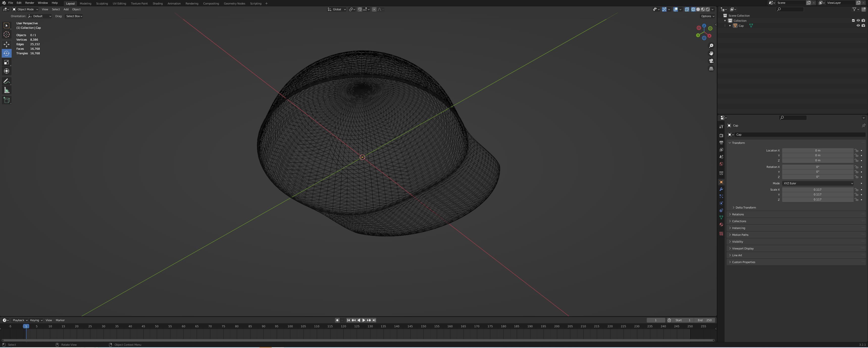The height and width of the screenshot is (348, 868).
Task: Toggle Collection exclude checkbox in outliner
Action: point(853,20)
